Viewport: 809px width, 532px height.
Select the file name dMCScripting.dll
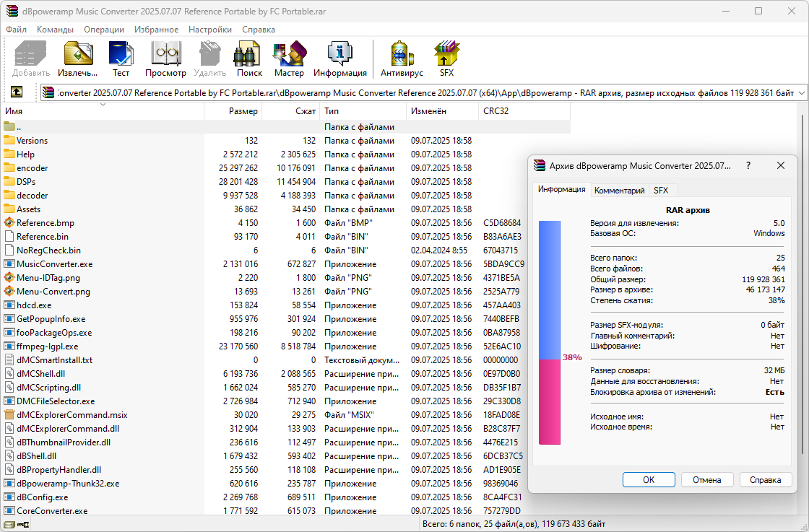[49, 388]
